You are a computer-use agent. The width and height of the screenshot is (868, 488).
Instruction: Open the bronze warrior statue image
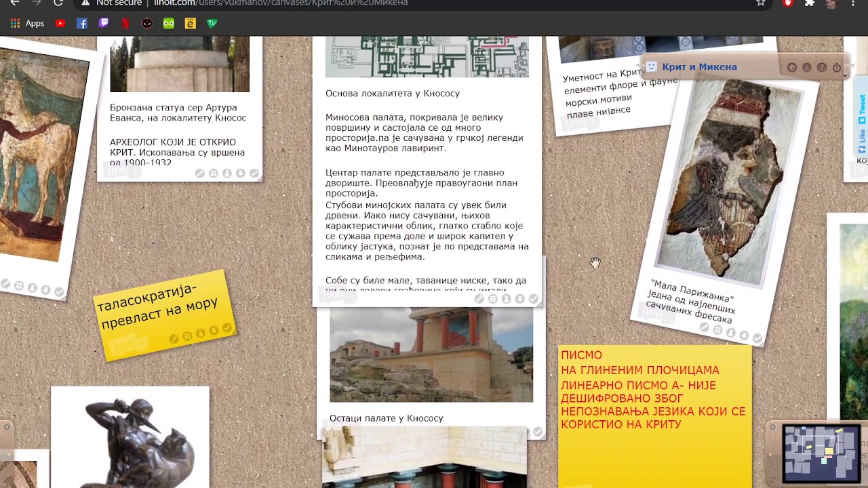139,443
